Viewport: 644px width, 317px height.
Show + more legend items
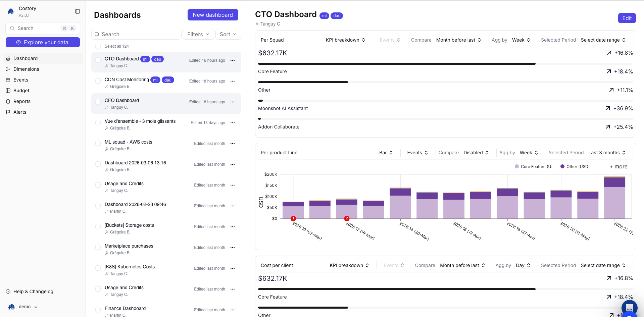[618, 167]
